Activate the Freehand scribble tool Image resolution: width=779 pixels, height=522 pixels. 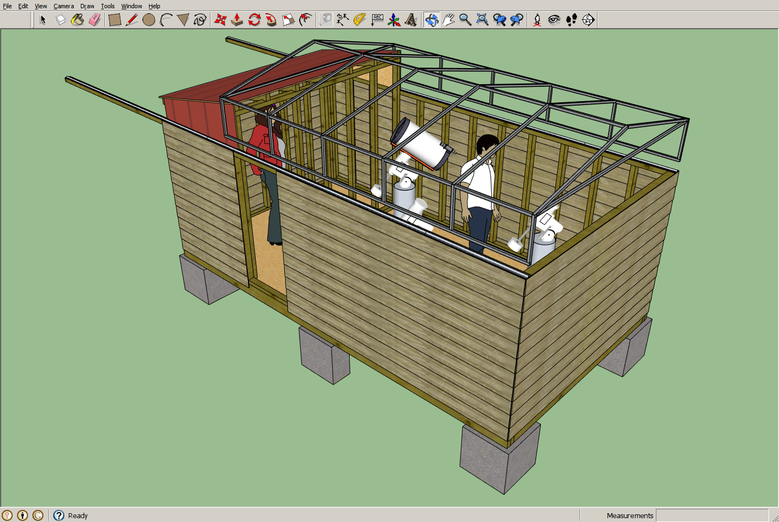click(200, 20)
